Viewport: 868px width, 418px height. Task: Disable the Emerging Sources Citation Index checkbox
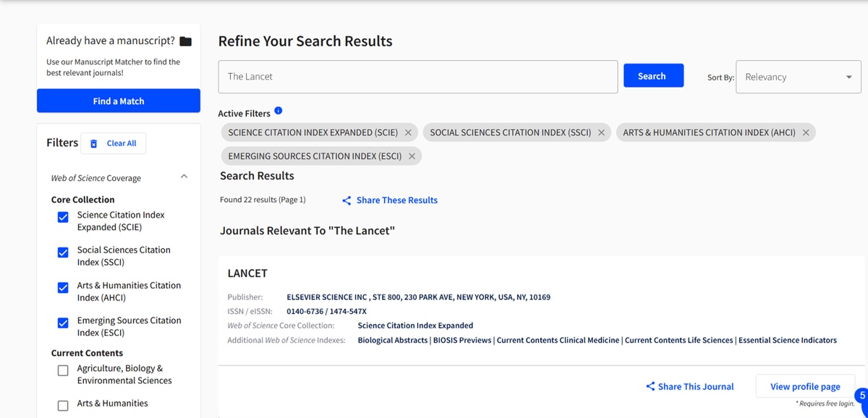63,323
